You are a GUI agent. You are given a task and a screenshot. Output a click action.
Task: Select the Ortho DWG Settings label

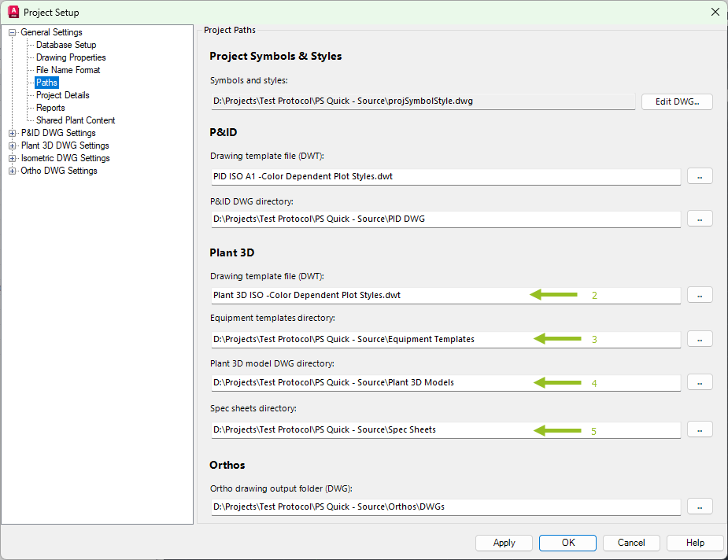pos(59,171)
